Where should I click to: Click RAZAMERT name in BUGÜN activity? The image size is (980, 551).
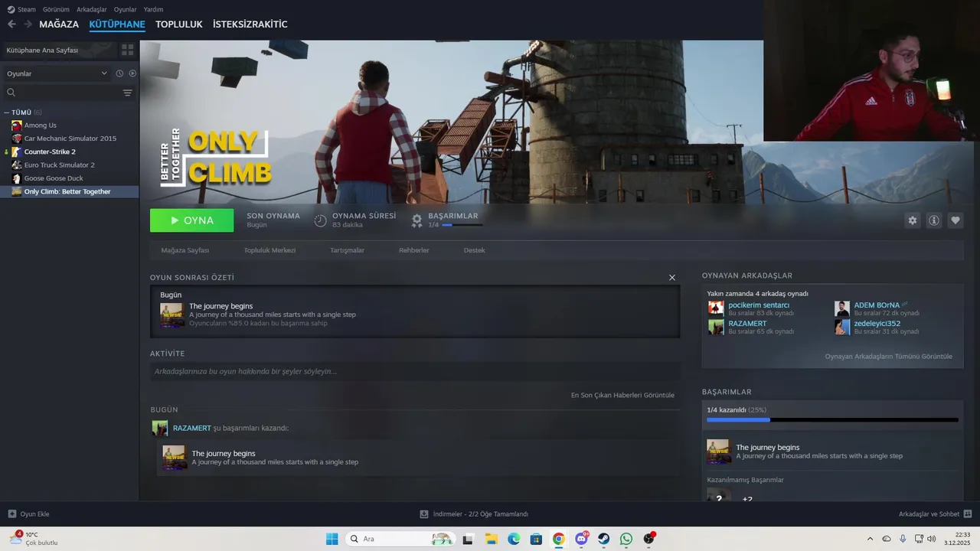[x=191, y=428]
